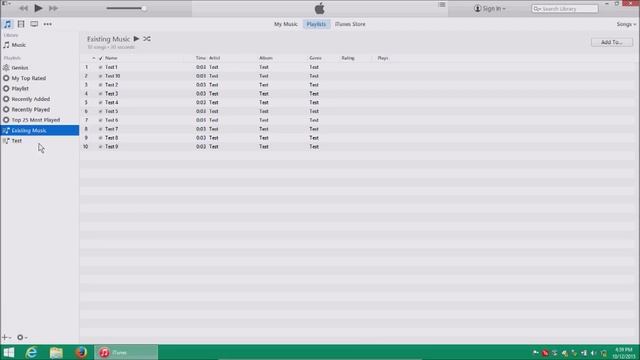Open the Movies library view icon
The height and width of the screenshot is (360, 640).
21,24
